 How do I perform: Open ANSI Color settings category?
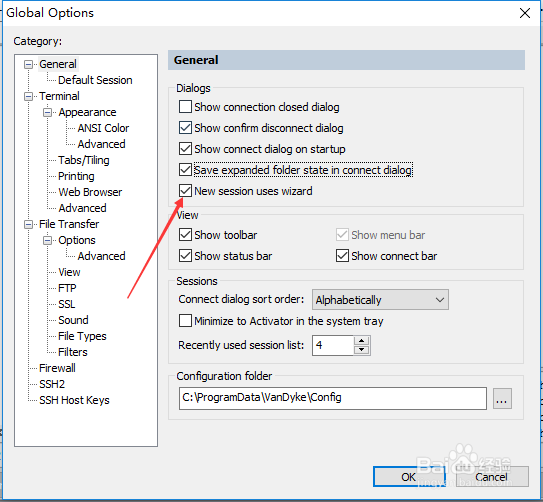click(103, 128)
